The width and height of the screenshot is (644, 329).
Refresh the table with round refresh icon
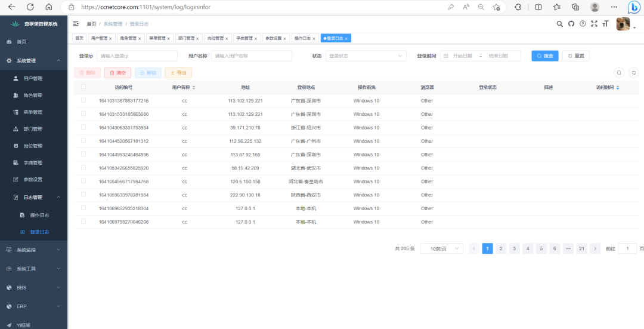pyautogui.click(x=633, y=73)
